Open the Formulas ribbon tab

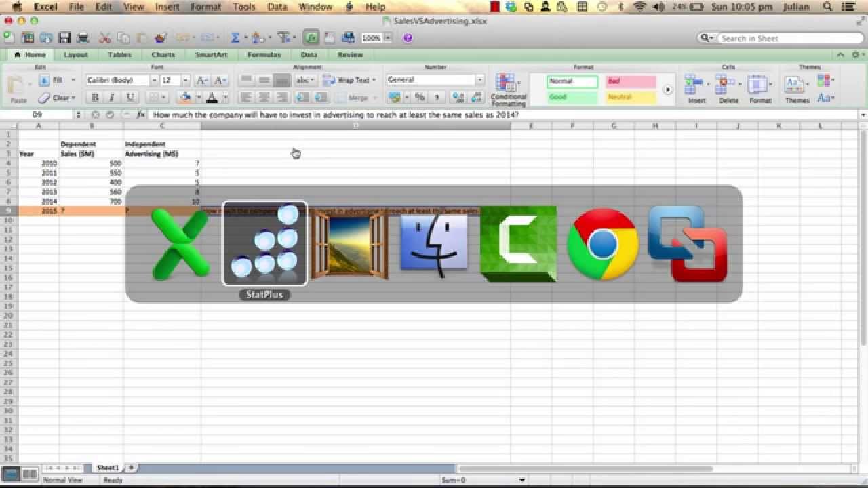(x=264, y=54)
